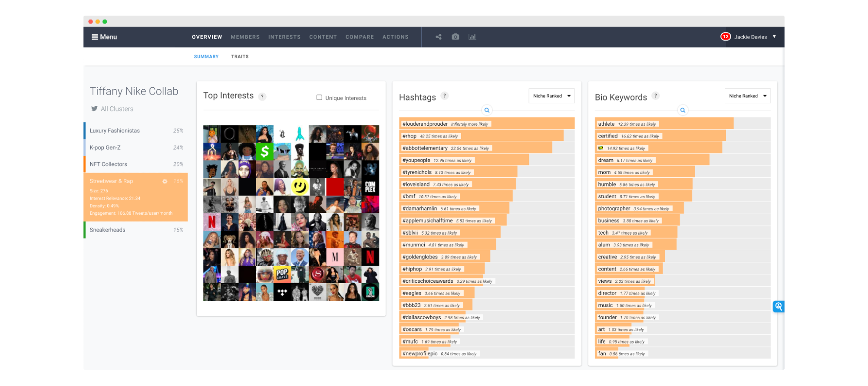This screenshot has width=868, height=386.
Task: Switch to the Members tab
Action: point(245,37)
